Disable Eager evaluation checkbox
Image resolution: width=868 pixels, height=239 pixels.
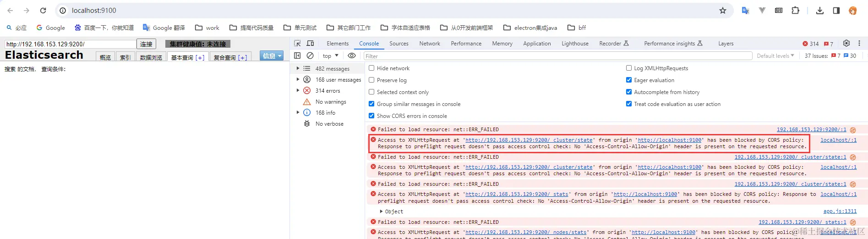pyautogui.click(x=629, y=80)
